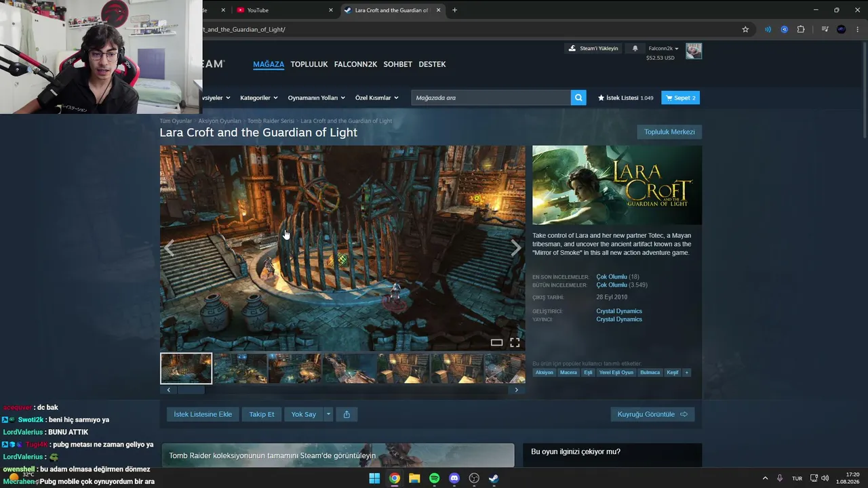Open volume control in system tray
This screenshot has height=488, width=868.
[x=825, y=478]
